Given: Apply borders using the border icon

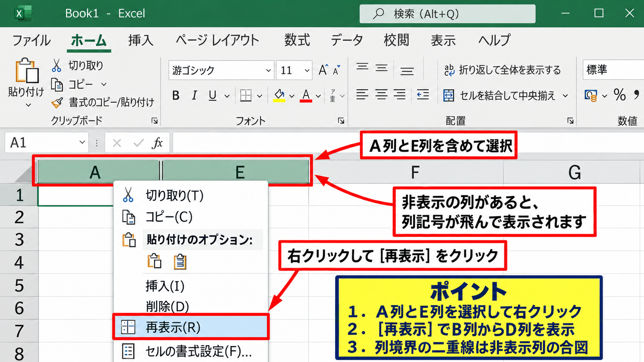Looking at the screenshot, I should point(246,95).
